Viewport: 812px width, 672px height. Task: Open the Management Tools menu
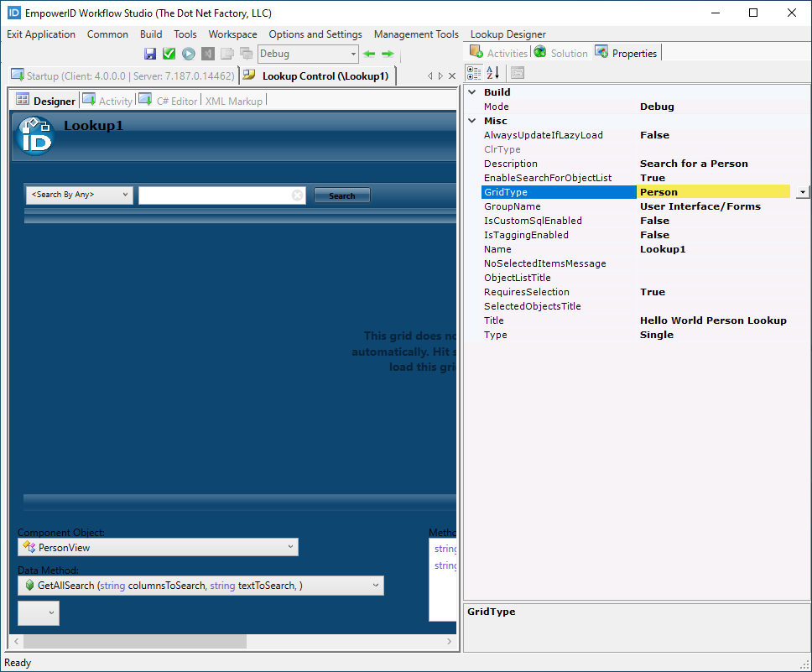click(x=416, y=34)
